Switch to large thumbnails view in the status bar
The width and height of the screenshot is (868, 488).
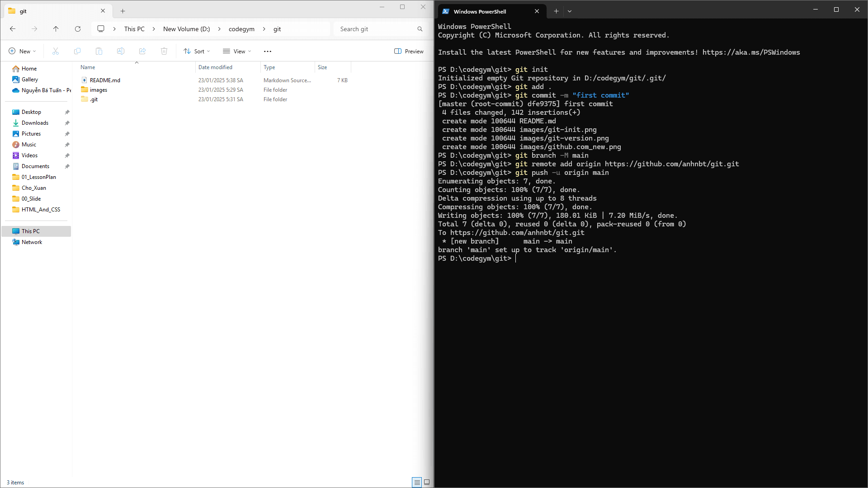427,482
